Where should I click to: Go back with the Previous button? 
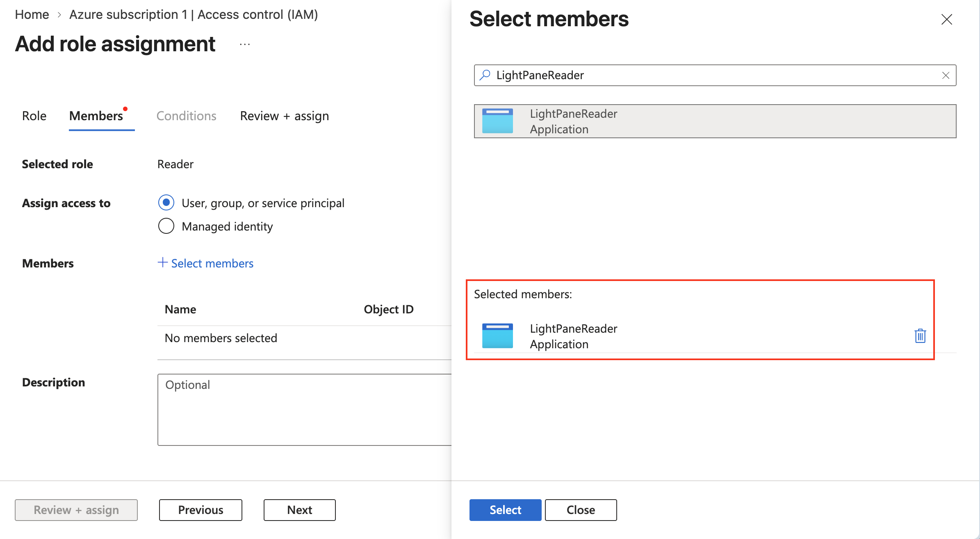201,510
